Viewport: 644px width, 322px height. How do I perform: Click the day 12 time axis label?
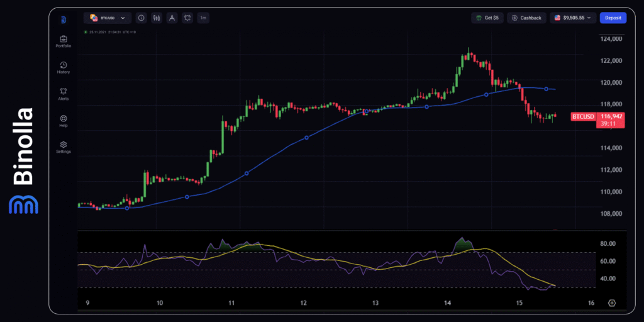point(303,303)
